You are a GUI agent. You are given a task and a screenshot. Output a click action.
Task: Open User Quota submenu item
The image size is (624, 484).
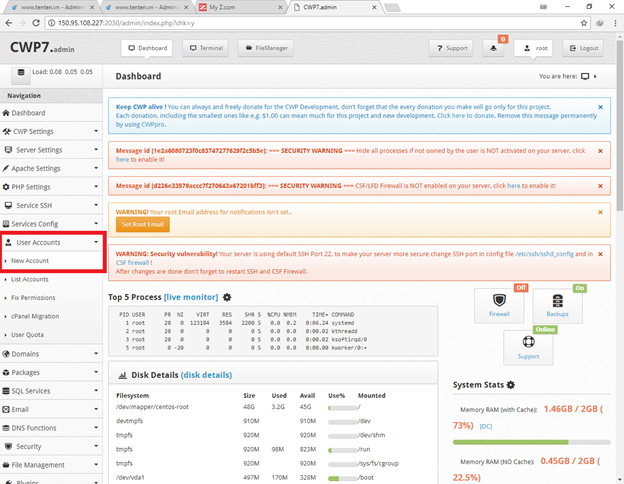coord(27,335)
